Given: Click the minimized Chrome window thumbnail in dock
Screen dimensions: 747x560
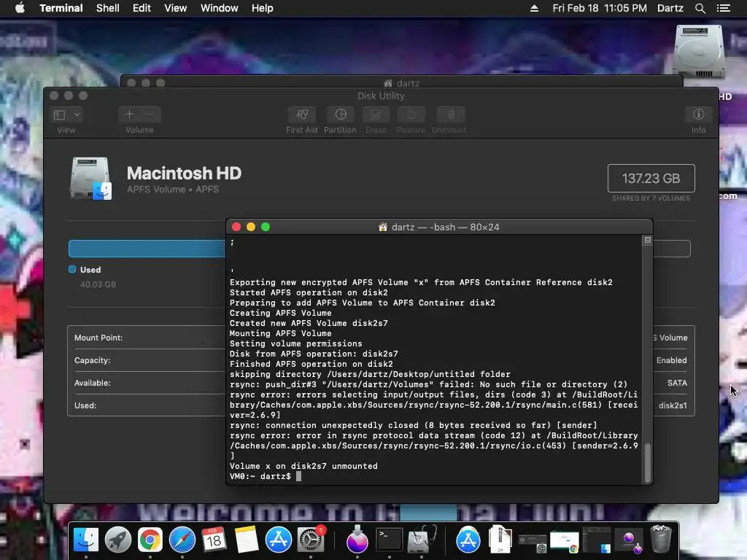Looking at the screenshot, I should (564, 542).
